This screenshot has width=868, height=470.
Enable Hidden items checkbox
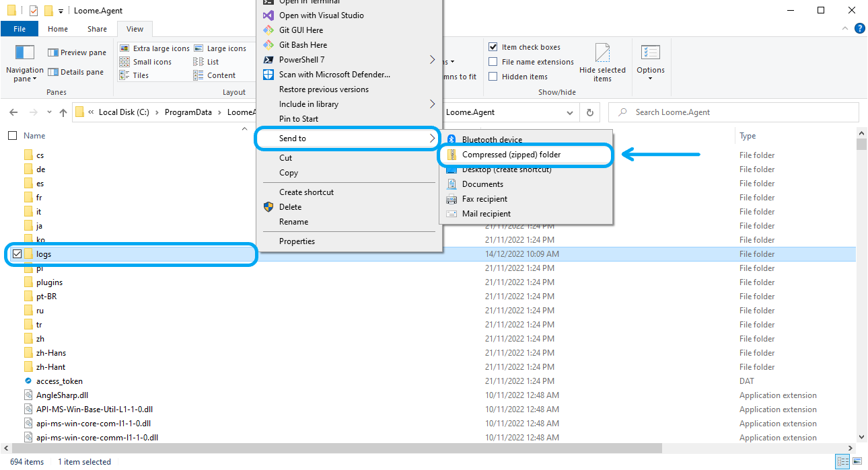click(493, 77)
